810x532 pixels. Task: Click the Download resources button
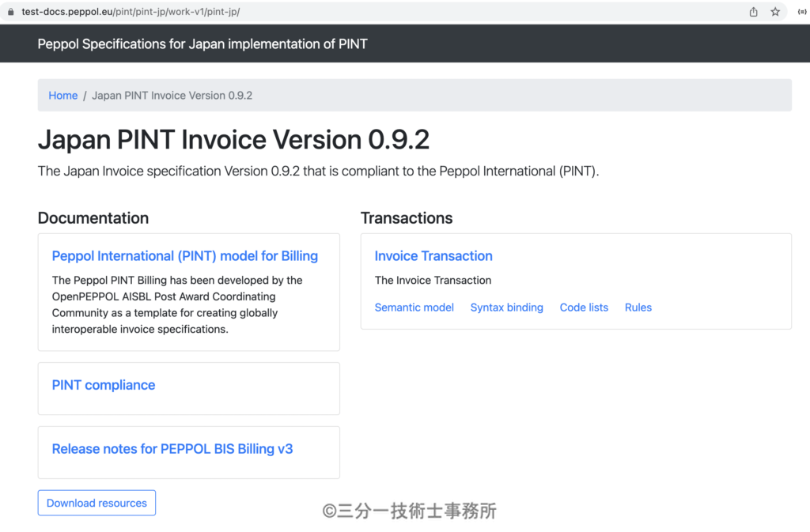tap(97, 503)
